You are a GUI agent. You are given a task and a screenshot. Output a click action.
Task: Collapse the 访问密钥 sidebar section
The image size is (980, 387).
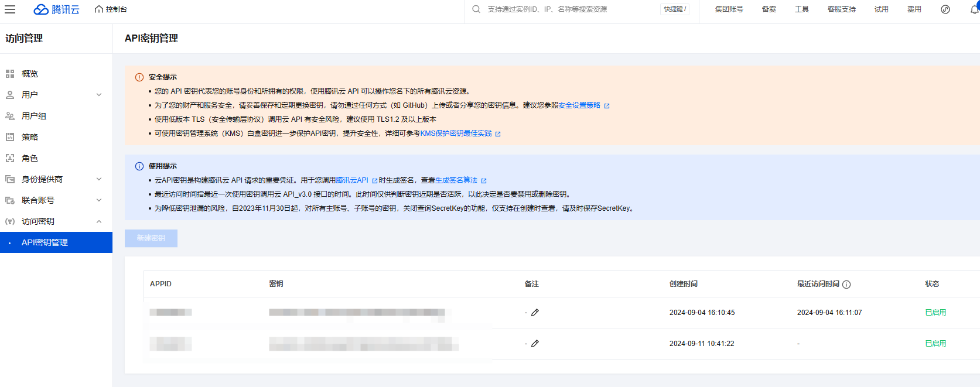[99, 221]
